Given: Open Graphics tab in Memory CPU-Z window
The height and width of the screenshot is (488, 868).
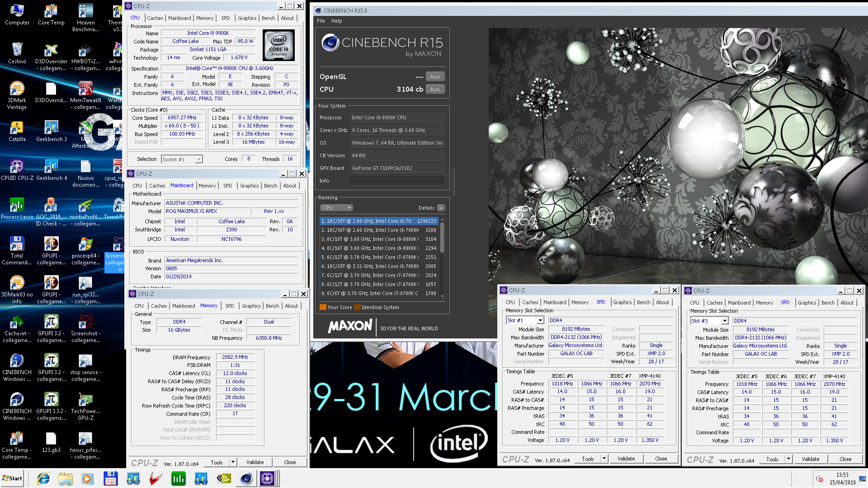Looking at the screenshot, I should coord(251,306).
